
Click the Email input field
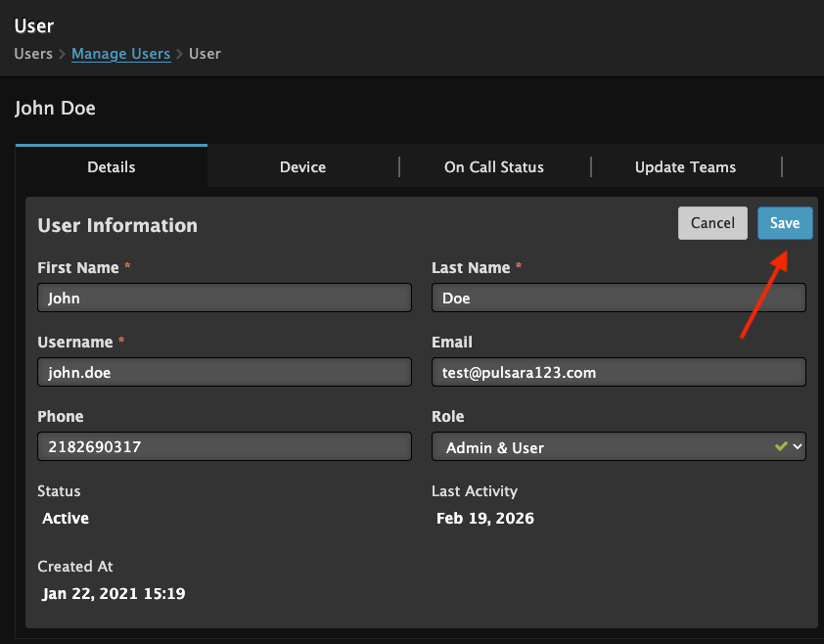pos(618,373)
